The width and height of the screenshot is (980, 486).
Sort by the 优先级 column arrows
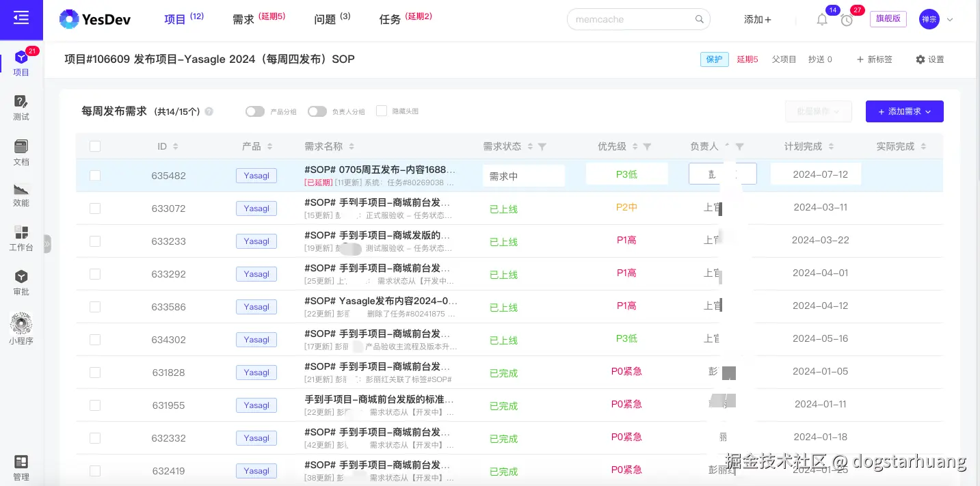click(635, 146)
